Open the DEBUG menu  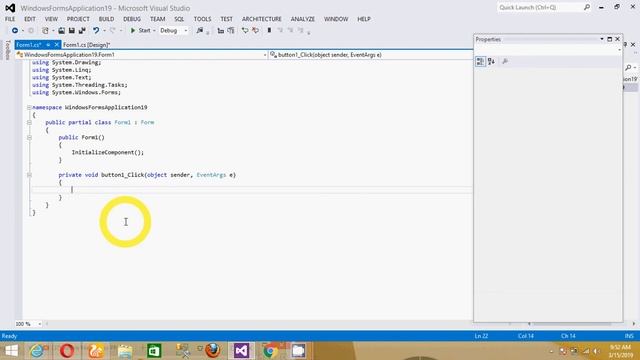pos(132,19)
